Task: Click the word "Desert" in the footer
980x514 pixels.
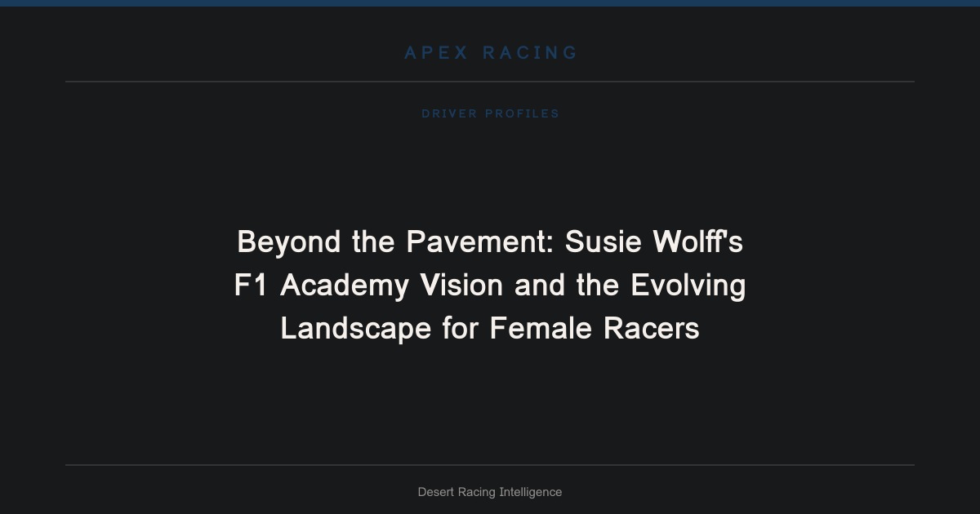Action: point(435,492)
